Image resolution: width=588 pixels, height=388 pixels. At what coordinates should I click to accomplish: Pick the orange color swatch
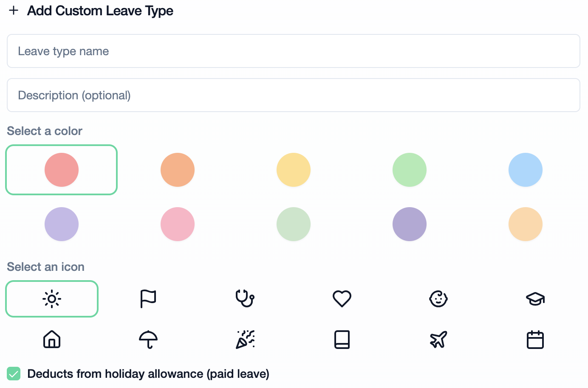[178, 170]
